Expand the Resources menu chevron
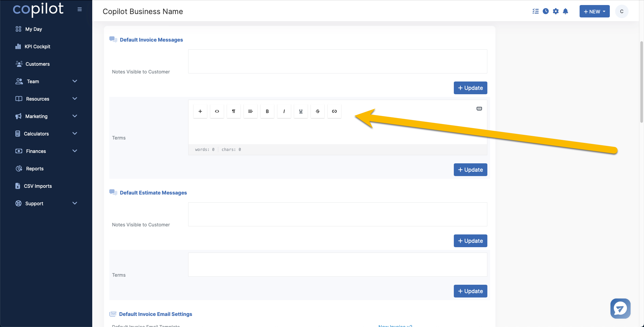 [75, 99]
